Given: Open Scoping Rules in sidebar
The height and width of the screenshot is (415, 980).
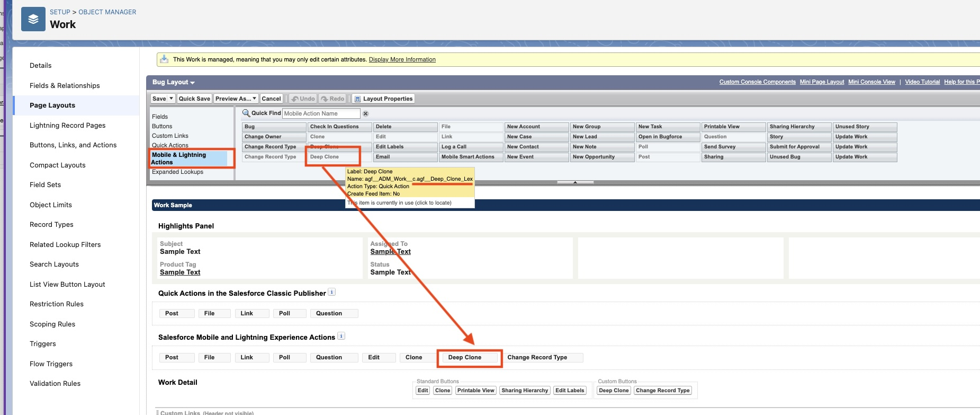Looking at the screenshot, I should pyautogui.click(x=52, y=324).
